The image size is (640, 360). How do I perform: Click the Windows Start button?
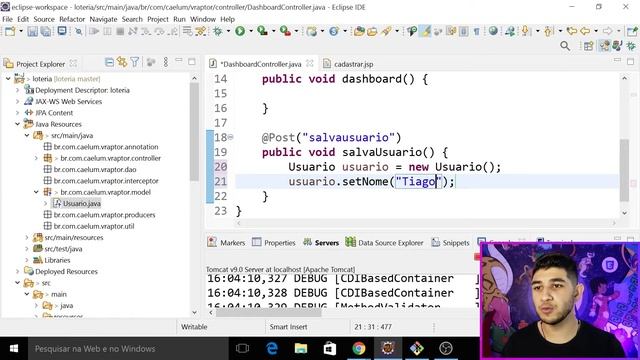coord(13,349)
